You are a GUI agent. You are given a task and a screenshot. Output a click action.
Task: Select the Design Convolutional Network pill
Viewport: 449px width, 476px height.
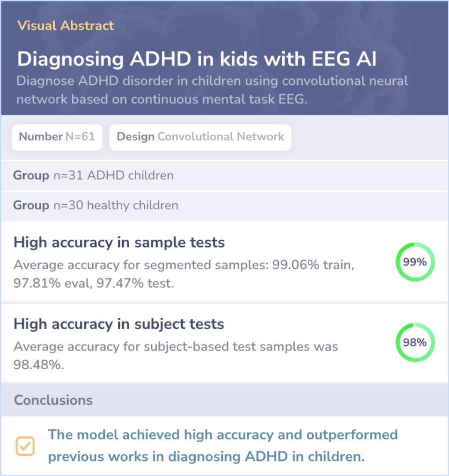point(200,137)
